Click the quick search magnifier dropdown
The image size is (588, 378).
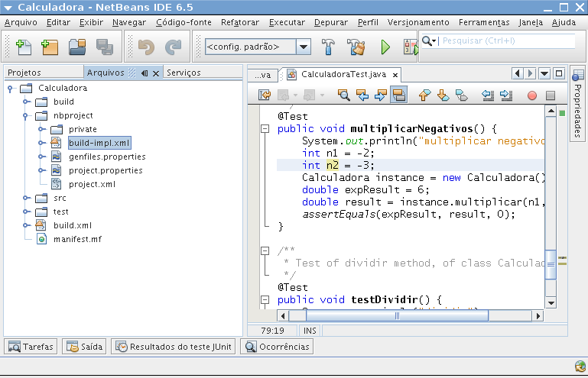click(x=429, y=40)
